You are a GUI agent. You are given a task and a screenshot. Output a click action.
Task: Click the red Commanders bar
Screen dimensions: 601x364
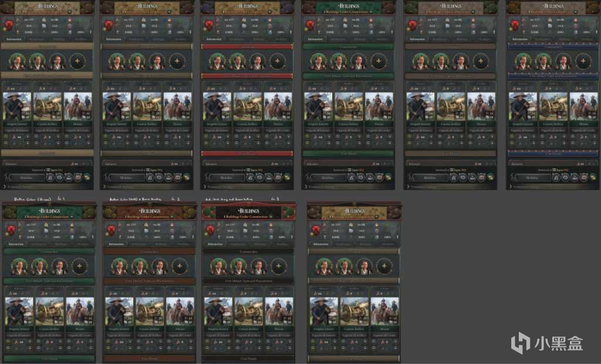coord(247,47)
